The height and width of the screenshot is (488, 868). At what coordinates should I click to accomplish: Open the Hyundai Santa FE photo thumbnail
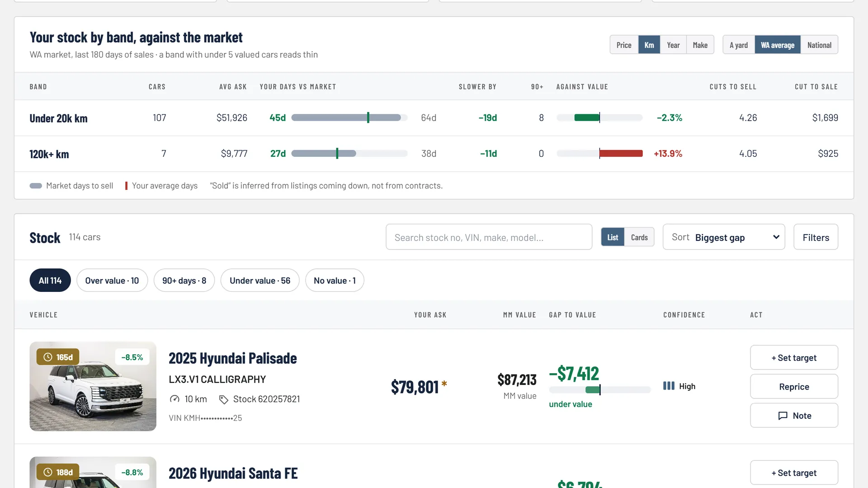point(93,472)
